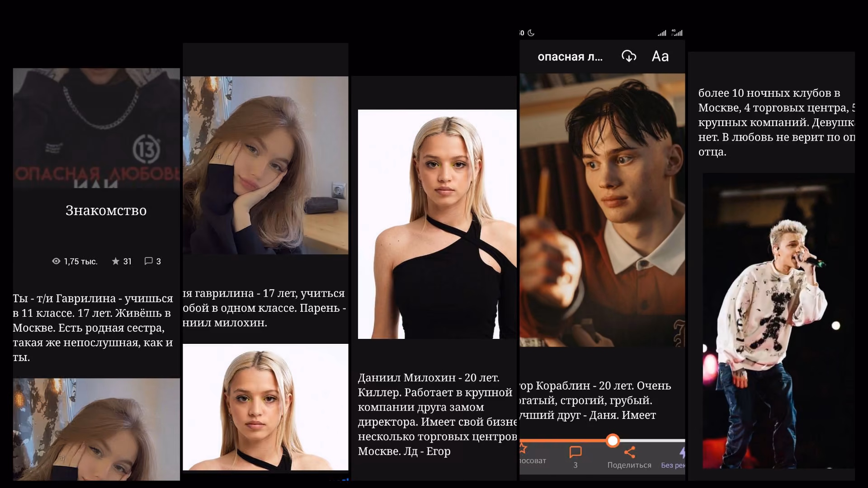Tap the line "Даниил Милохин - 20 лет."

[429, 378]
